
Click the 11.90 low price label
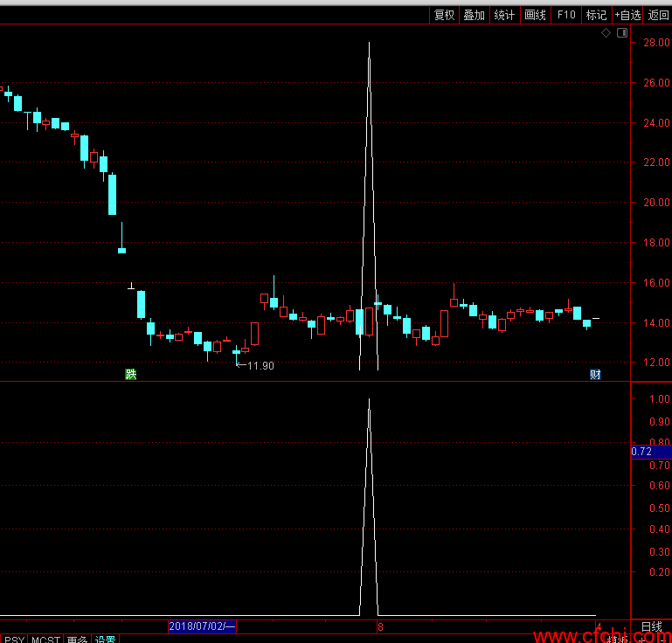pyautogui.click(x=260, y=366)
